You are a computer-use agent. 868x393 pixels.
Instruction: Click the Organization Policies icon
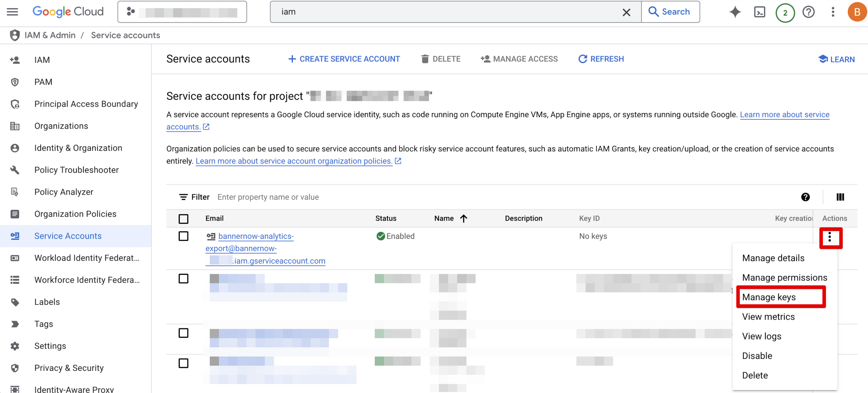coord(15,214)
